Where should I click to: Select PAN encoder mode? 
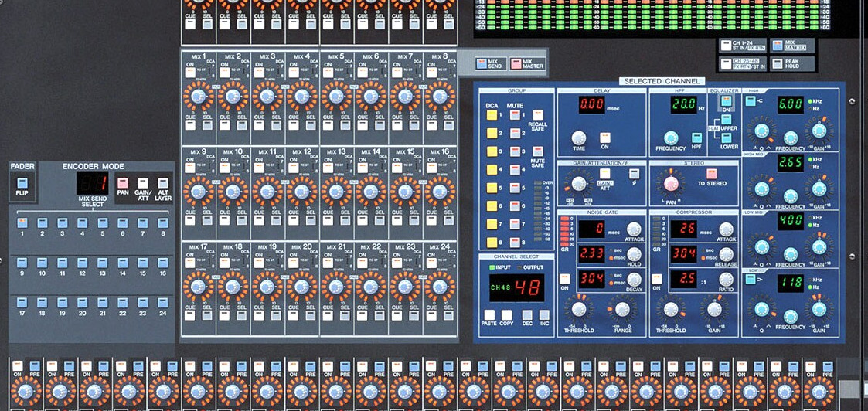123,183
